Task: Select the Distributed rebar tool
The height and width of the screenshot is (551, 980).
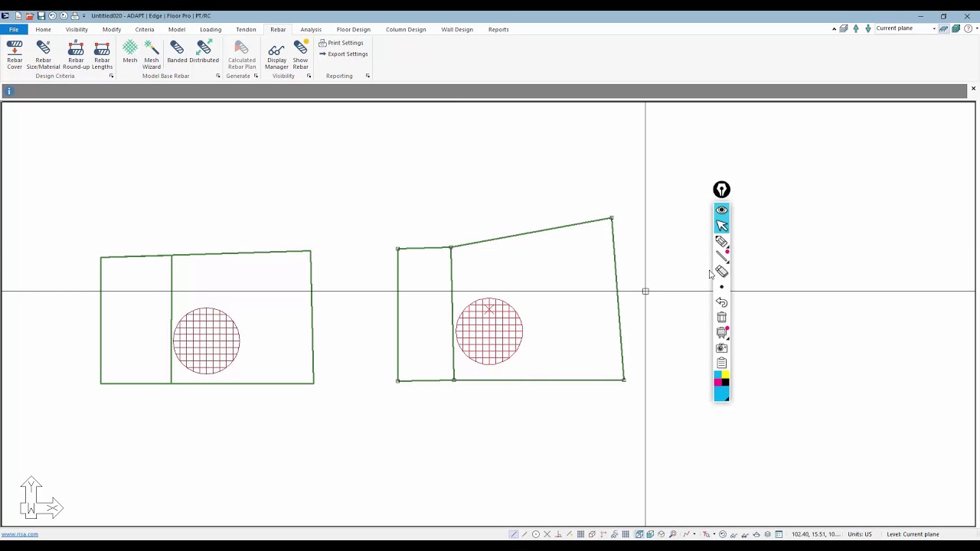Action: coord(204,52)
